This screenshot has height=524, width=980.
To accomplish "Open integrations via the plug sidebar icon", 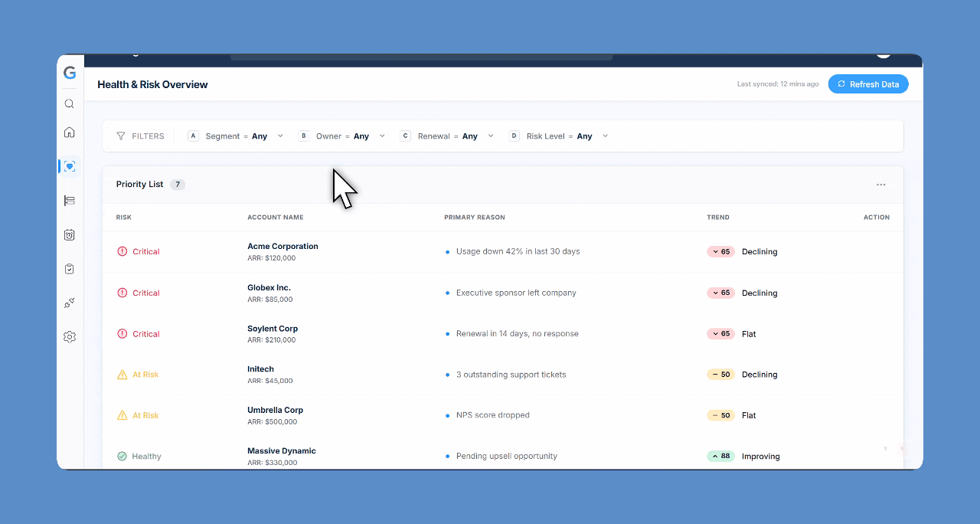I will pos(69,303).
